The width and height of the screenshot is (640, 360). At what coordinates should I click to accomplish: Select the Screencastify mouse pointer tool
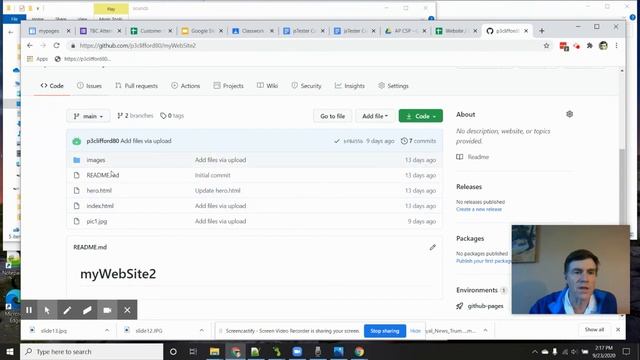click(47, 310)
